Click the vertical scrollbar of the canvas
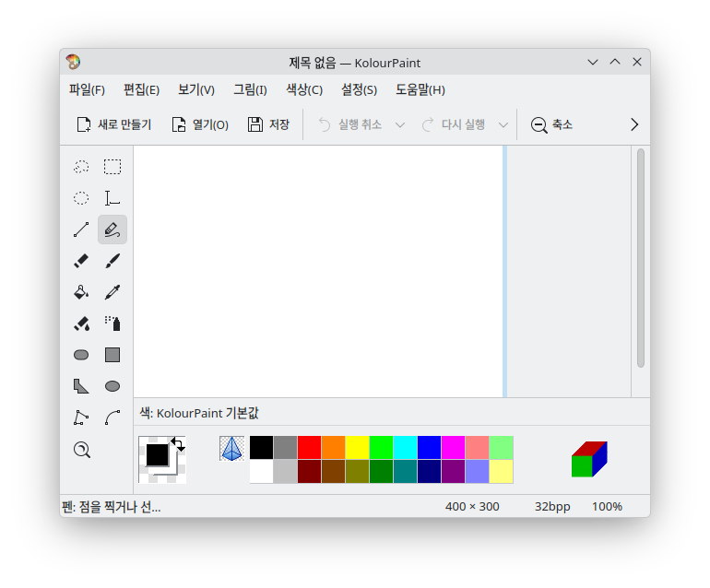This screenshot has width=710, height=588. pyautogui.click(x=641, y=258)
